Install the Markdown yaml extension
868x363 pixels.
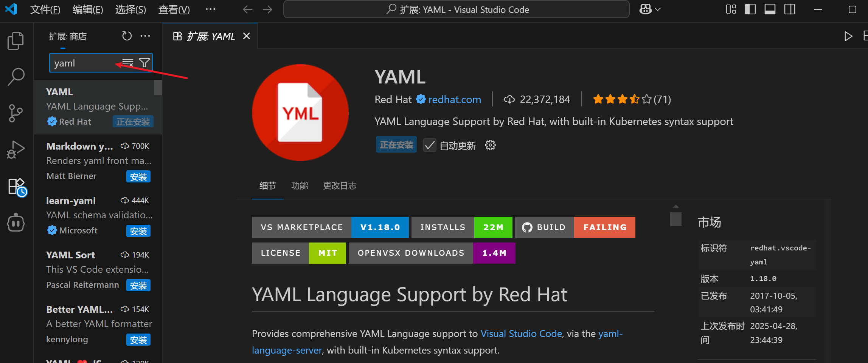138,177
